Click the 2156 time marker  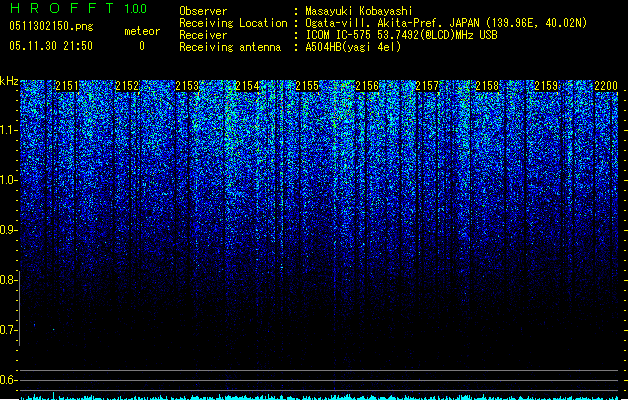click(367, 86)
